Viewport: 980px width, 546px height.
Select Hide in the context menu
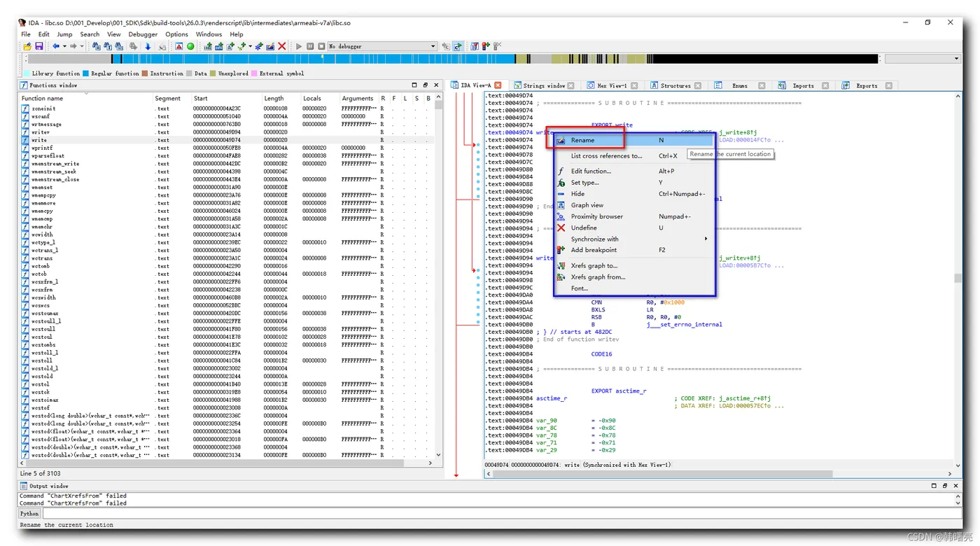tap(635, 194)
